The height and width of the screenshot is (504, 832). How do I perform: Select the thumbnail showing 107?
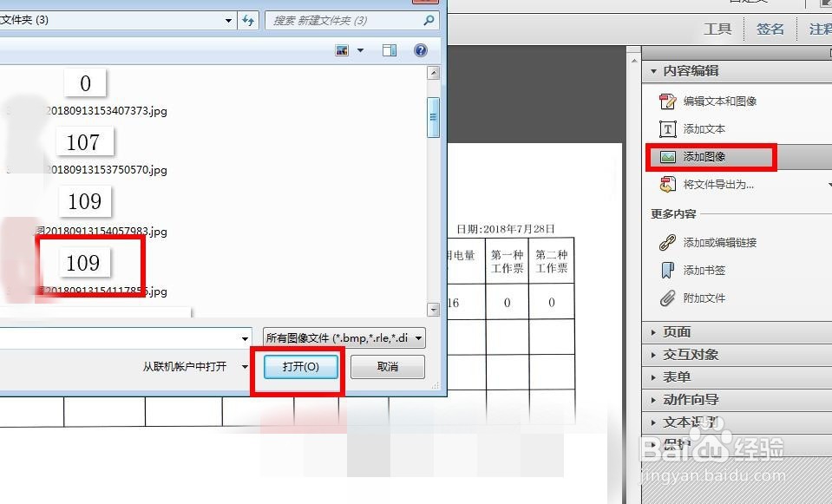click(83, 141)
